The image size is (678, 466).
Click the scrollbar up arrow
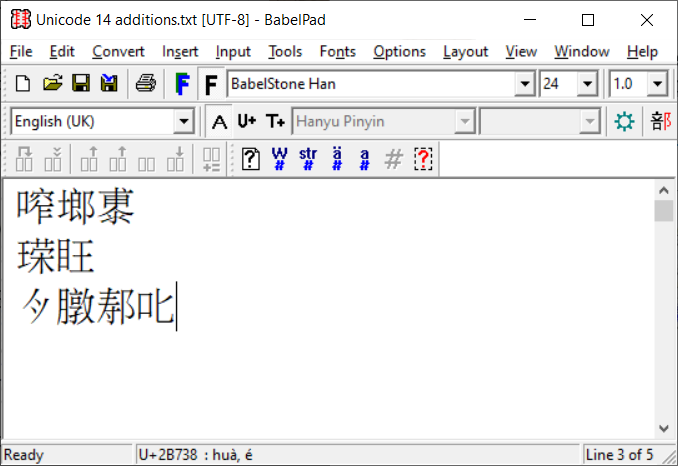tap(664, 190)
